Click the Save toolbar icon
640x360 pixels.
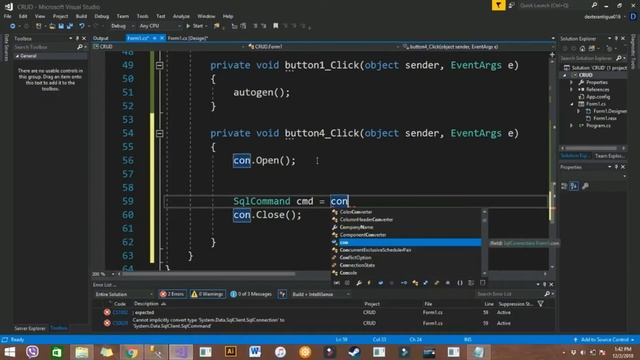point(61,26)
